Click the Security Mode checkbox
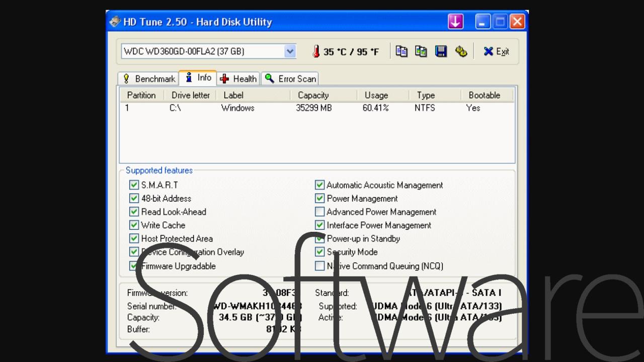Viewport: 644px width, 362px height. 319,252
